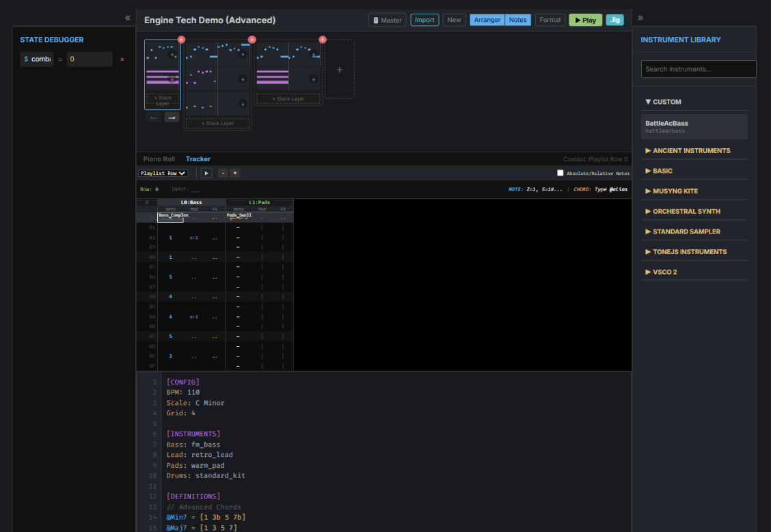Click the tracker plus button
Screen dimensions: 771x532
pos(234,173)
